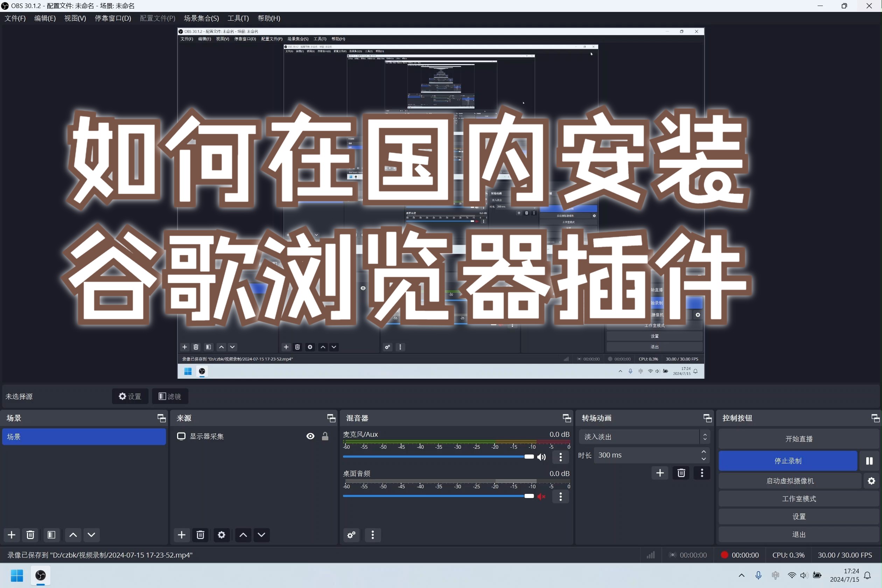Viewport: 882px width, 588px height.
Task: Click the 淡入淡出 transition dropdown
Action: coord(640,436)
